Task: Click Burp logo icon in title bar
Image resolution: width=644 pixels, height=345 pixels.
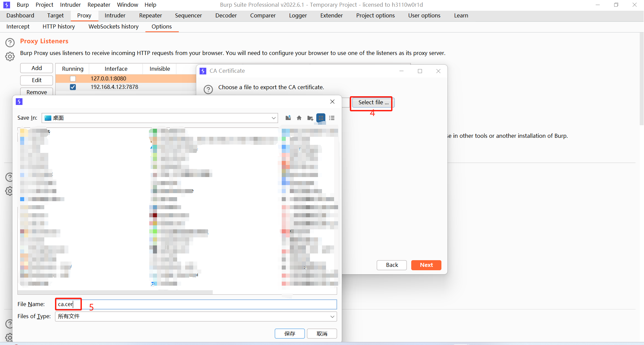Action: tap(7, 5)
